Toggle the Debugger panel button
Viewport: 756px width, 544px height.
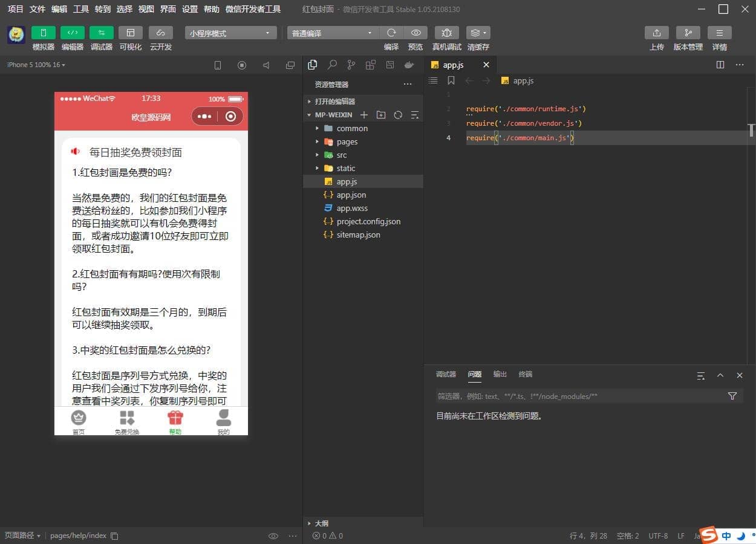click(101, 33)
